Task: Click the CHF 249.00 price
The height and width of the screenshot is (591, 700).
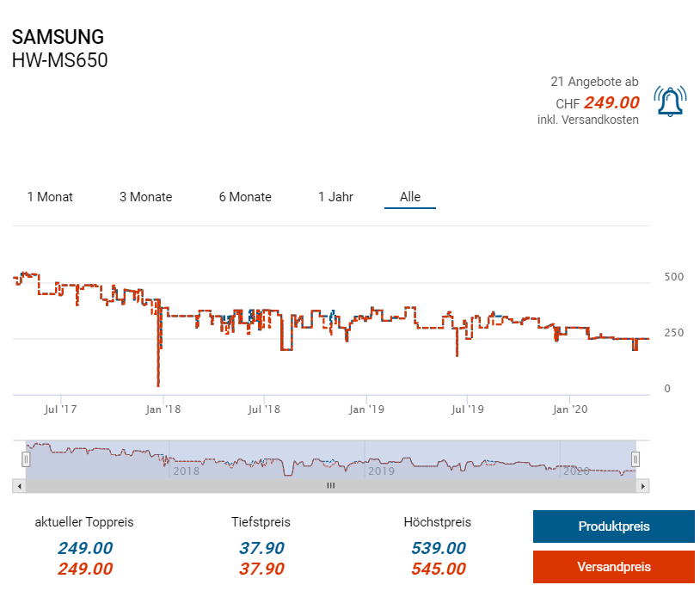Action: 598,102
